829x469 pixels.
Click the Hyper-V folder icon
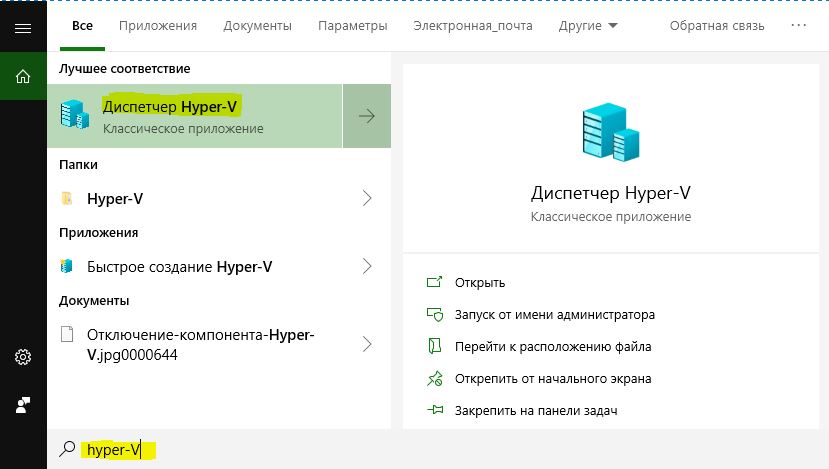pyautogui.click(x=67, y=198)
